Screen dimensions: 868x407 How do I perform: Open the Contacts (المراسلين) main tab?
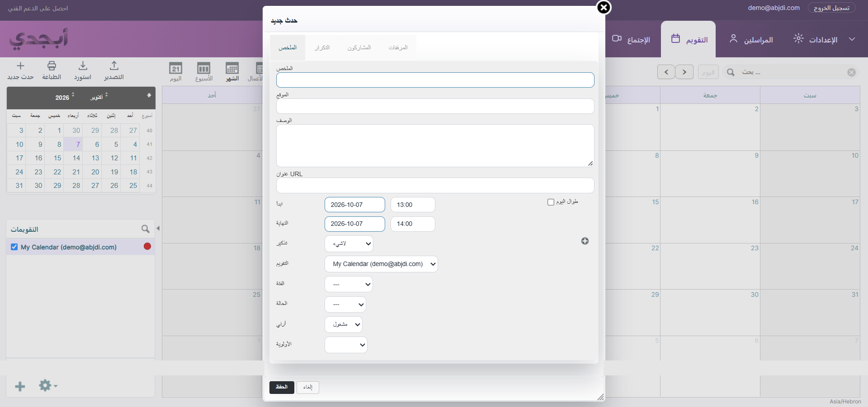click(x=751, y=40)
